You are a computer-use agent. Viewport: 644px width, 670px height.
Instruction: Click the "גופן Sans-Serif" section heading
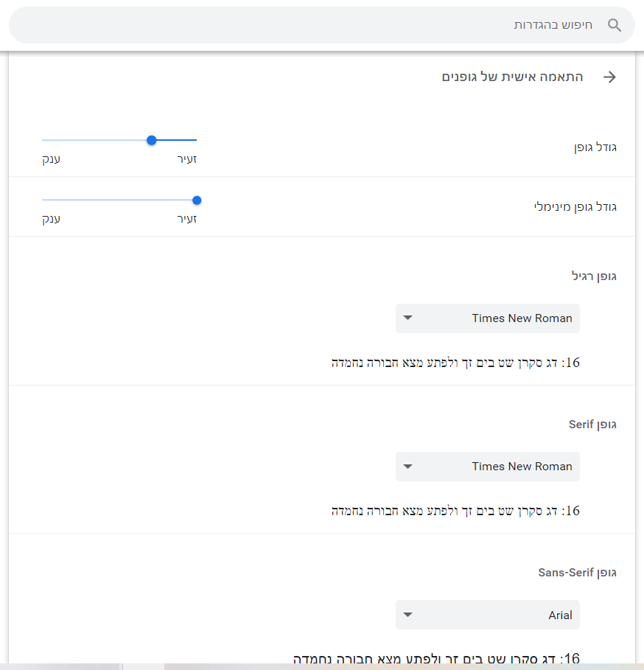577,573
